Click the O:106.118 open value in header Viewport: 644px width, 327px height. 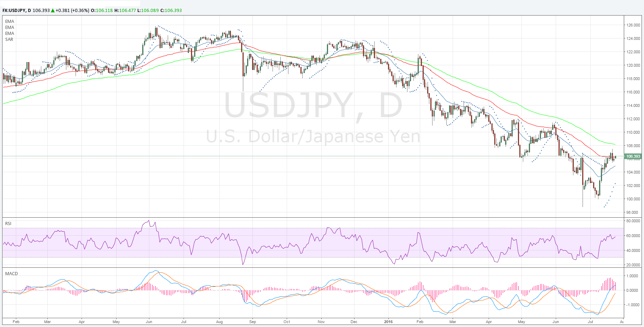[102, 10]
